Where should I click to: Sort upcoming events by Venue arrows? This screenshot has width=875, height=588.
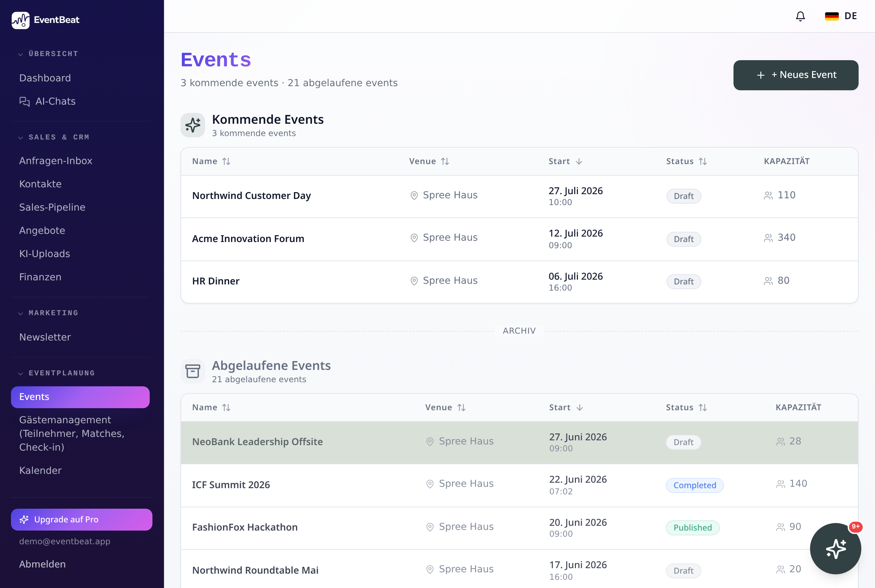click(445, 161)
